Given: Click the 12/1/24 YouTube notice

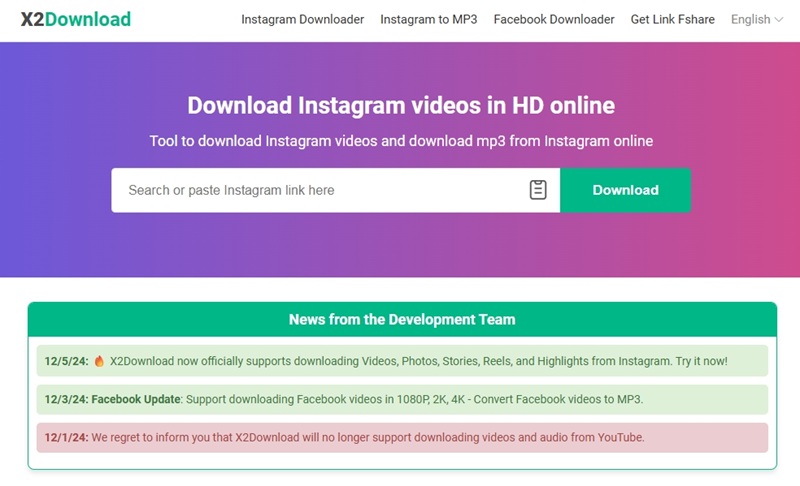Looking at the screenshot, I should (x=402, y=438).
